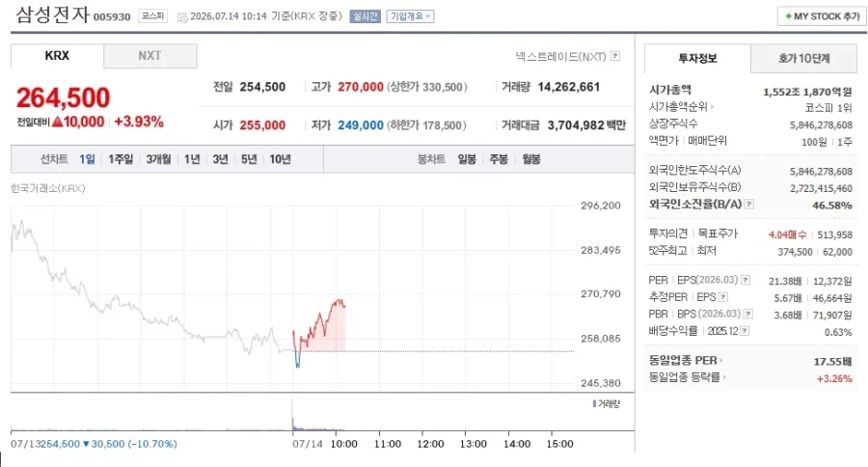Click the 한국거래소(KRX) chart label
Screen dimensions: 868x467
point(47,188)
